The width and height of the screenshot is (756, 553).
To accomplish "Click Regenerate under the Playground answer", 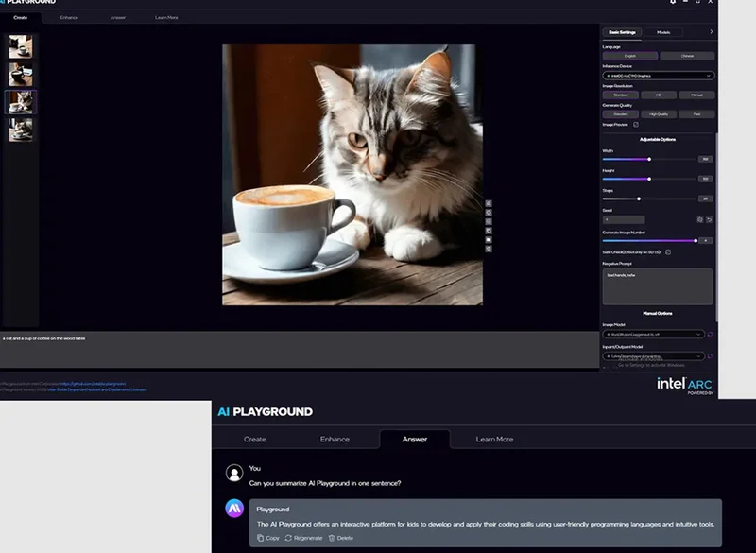I will point(302,538).
